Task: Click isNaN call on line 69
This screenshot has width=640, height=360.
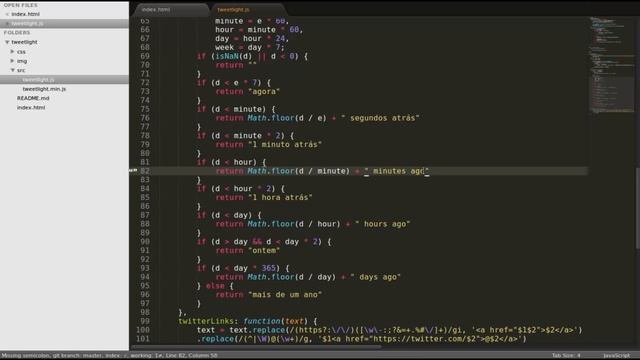Action: pos(227,56)
